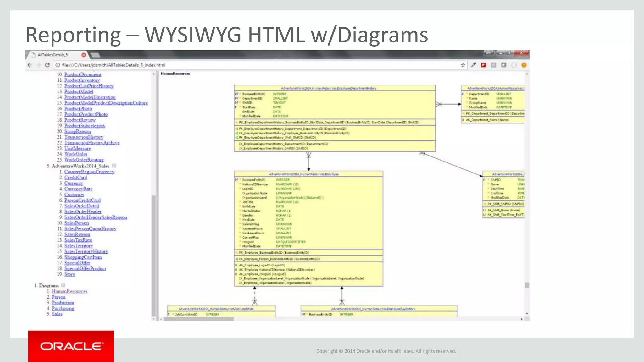This screenshot has height=362, width=644.
Task: Open the Jeff profile button
Action: coord(488,53)
